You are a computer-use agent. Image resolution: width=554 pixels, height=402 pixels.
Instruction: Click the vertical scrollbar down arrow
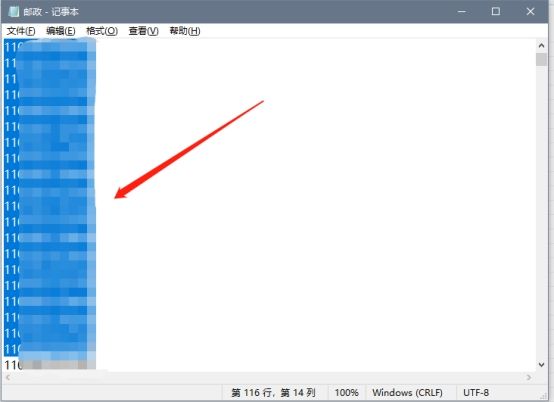[x=541, y=365]
